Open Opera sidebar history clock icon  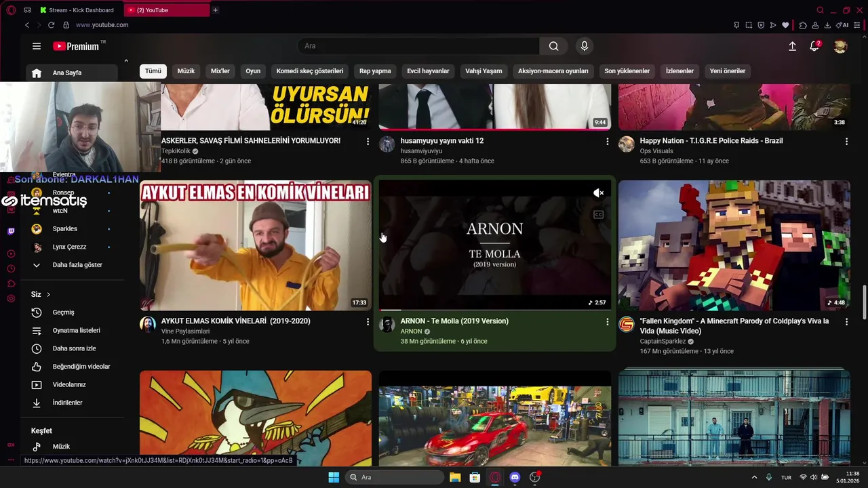point(11,268)
